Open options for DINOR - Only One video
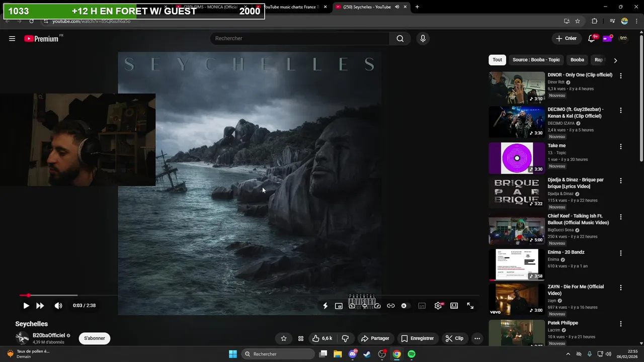This screenshot has width=644, height=362. click(x=620, y=76)
